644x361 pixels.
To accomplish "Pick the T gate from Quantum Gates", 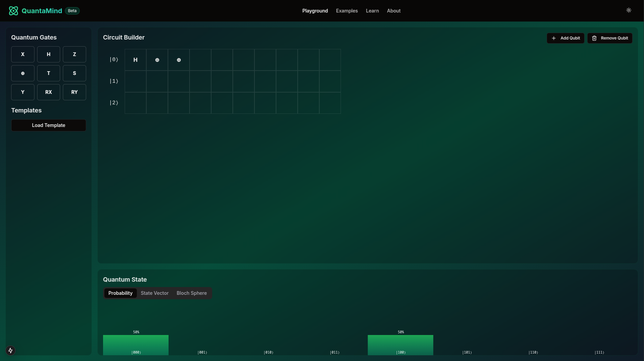I will click(49, 73).
